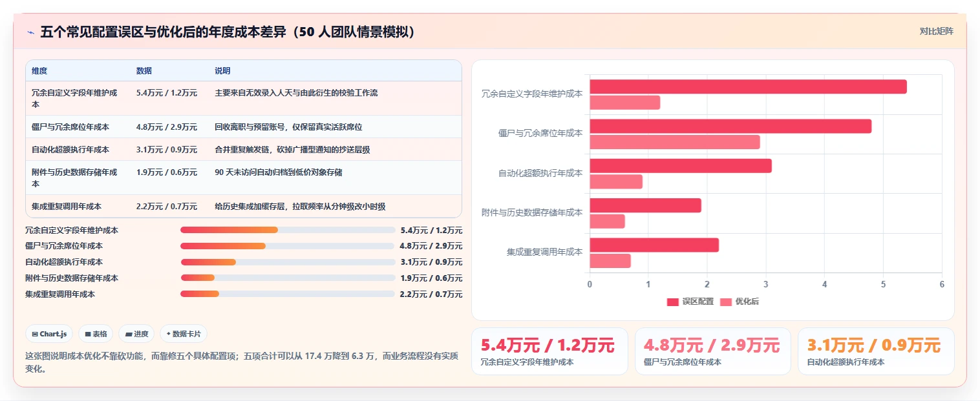
Task: Click the main title about 50 人团队情景模拟
Action: (228, 32)
